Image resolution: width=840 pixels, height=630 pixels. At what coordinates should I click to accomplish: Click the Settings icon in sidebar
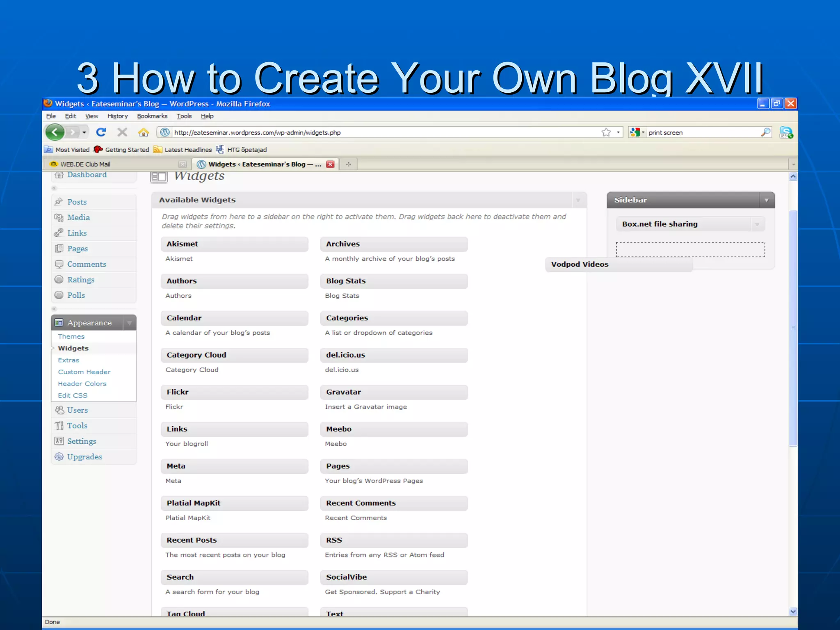click(x=59, y=441)
